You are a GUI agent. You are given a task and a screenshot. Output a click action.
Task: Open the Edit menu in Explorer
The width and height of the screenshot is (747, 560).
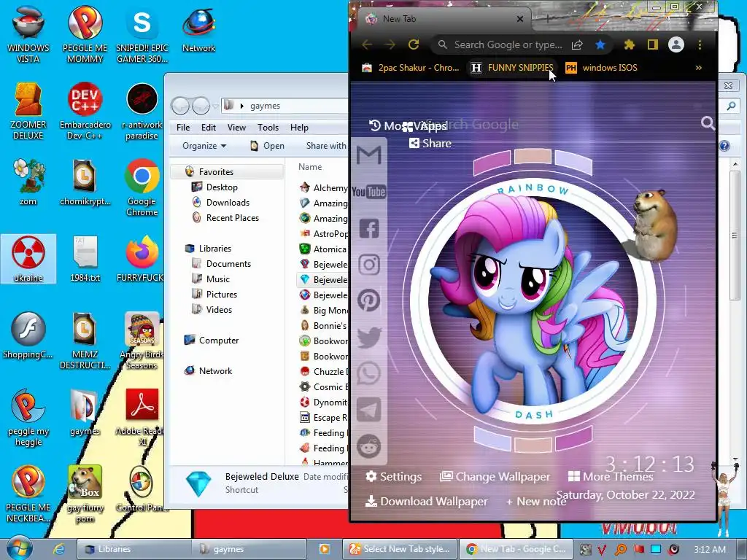(x=208, y=127)
